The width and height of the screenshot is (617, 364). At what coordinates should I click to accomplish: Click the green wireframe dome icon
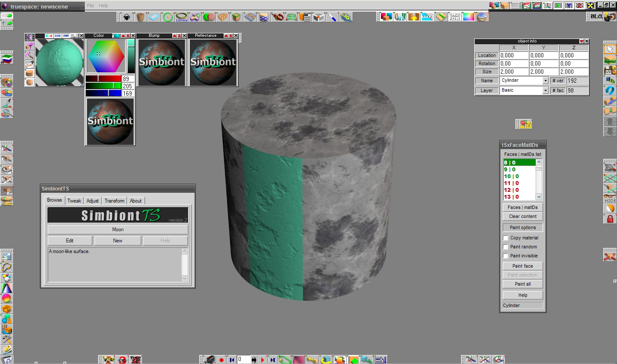coord(291,17)
